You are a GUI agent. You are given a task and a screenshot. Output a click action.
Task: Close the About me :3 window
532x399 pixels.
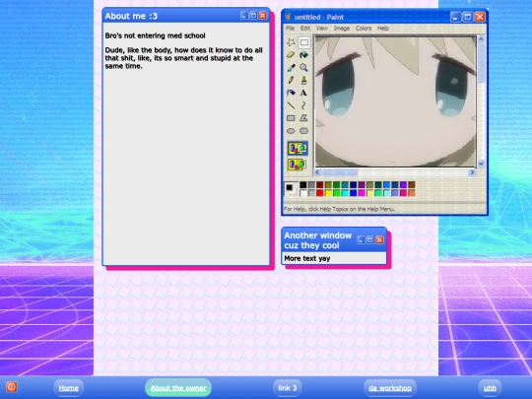[x=263, y=15]
